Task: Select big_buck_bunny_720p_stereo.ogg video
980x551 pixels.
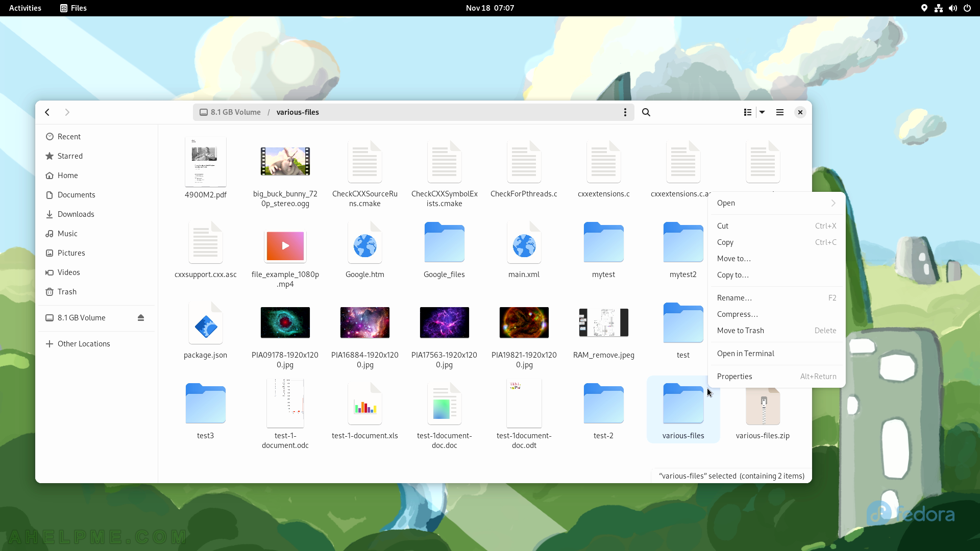Action: coord(285,161)
